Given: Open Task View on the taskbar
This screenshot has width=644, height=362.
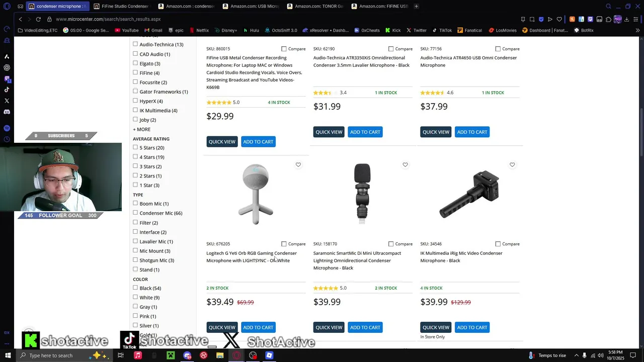Looking at the screenshot, I should click(121, 355).
